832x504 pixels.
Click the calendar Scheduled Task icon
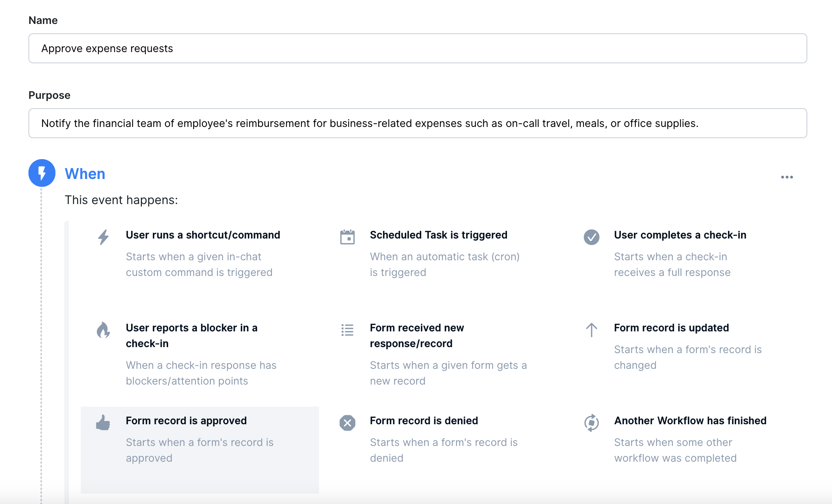tap(347, 237)
